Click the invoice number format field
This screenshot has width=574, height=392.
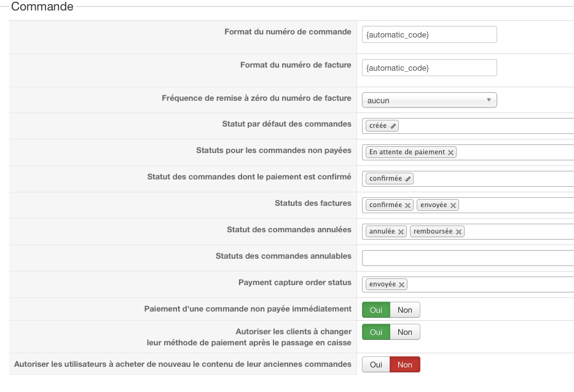(x=430, y=68)
